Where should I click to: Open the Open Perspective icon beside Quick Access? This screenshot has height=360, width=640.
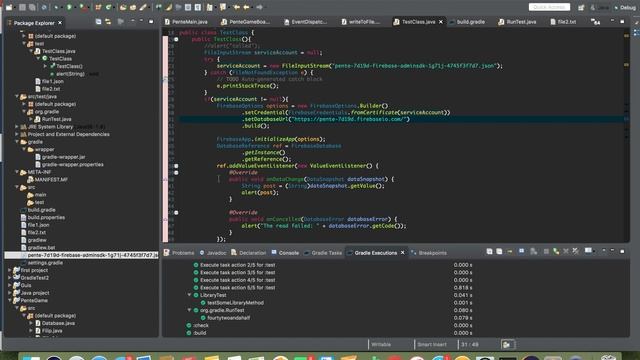tap(581, 7)
